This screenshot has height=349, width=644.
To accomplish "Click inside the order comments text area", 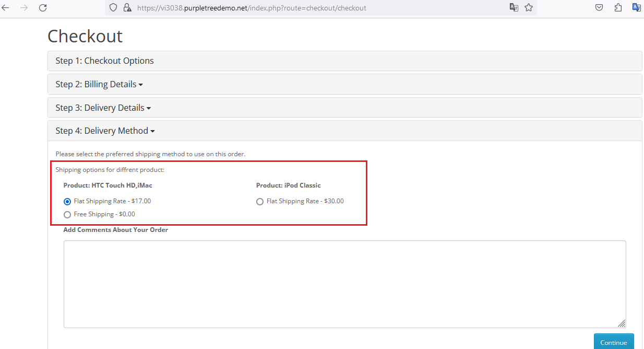I will [x=344, y=284].
